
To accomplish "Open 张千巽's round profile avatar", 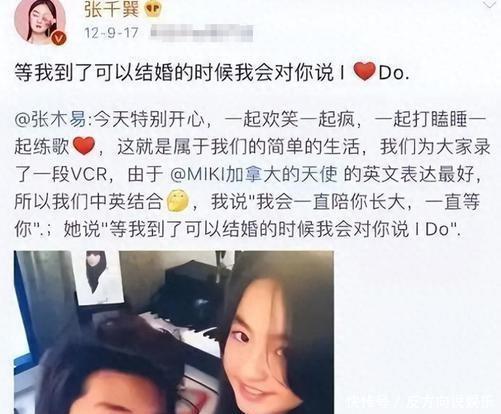I will 40,20.
